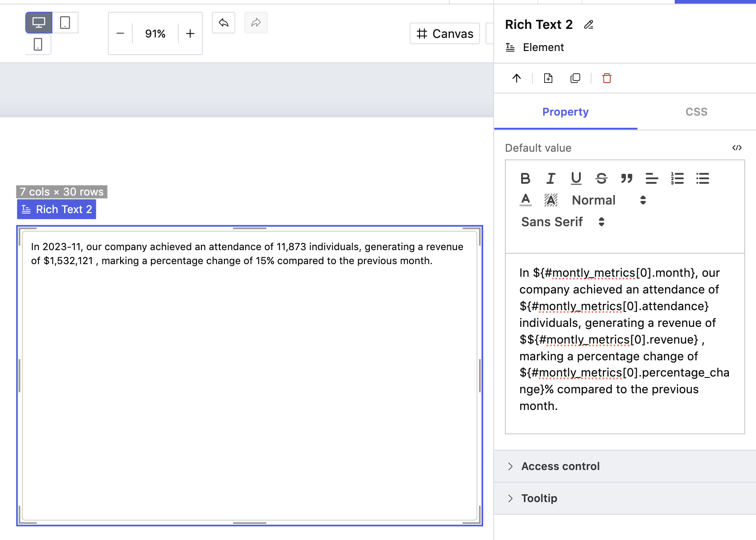The image size is (756, 540).
Task: Click the undo arrow icon
Action: tap(224, 23)
